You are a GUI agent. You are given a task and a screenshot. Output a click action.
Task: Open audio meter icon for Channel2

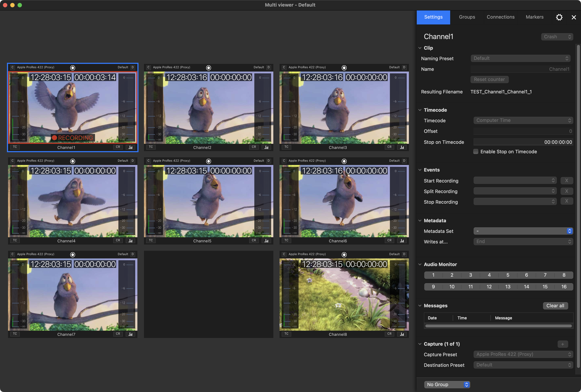(x=267, y=147)
